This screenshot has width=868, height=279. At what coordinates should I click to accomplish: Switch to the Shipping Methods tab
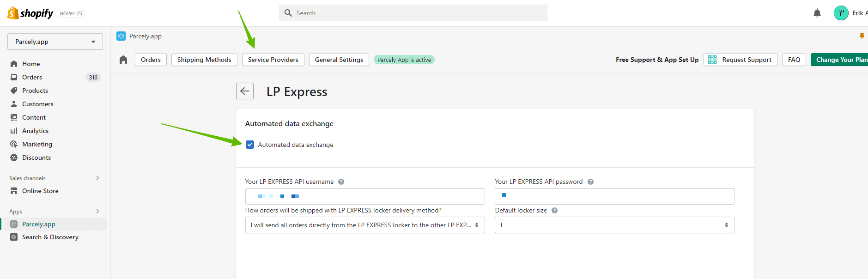click(x=204, y=60)
